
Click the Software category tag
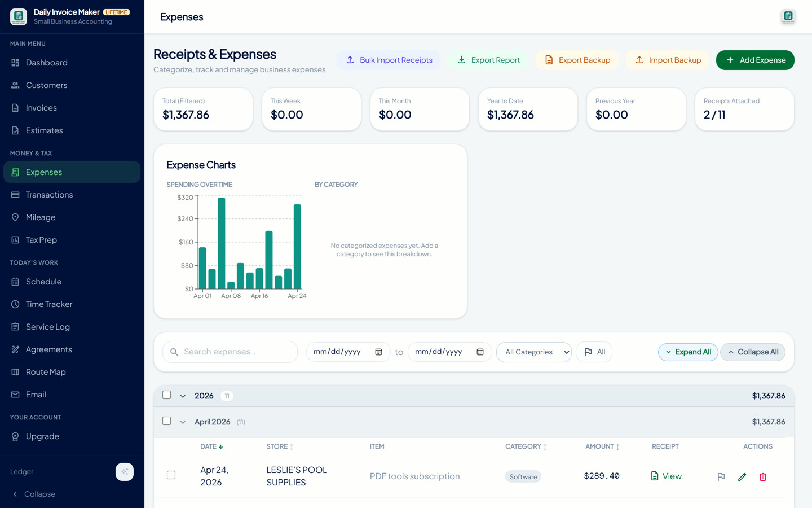523,477
